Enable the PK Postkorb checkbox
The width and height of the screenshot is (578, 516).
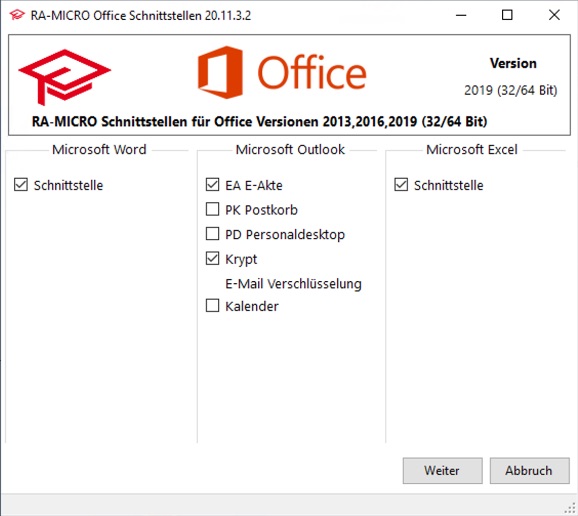[x=212, y=209]
